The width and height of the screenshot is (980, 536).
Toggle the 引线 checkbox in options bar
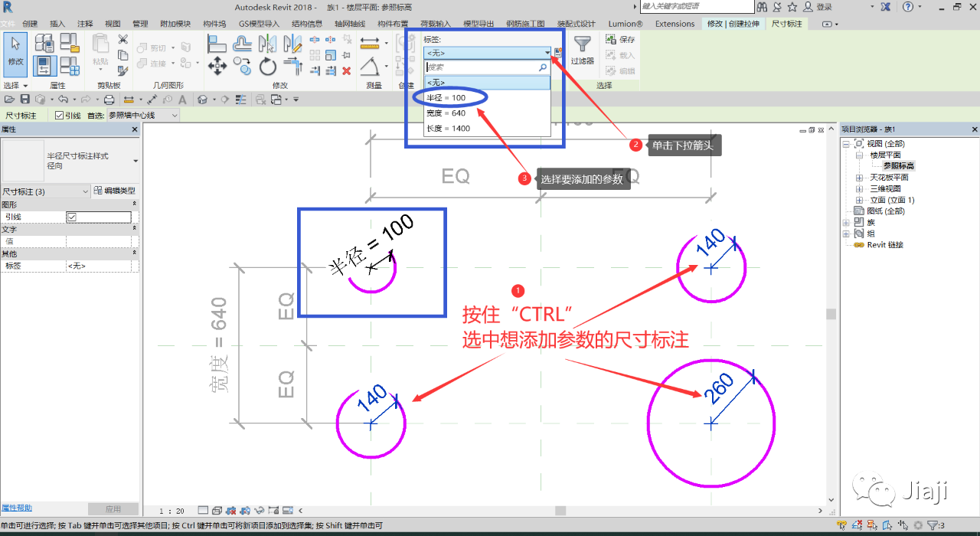click(x=60, y=116)
